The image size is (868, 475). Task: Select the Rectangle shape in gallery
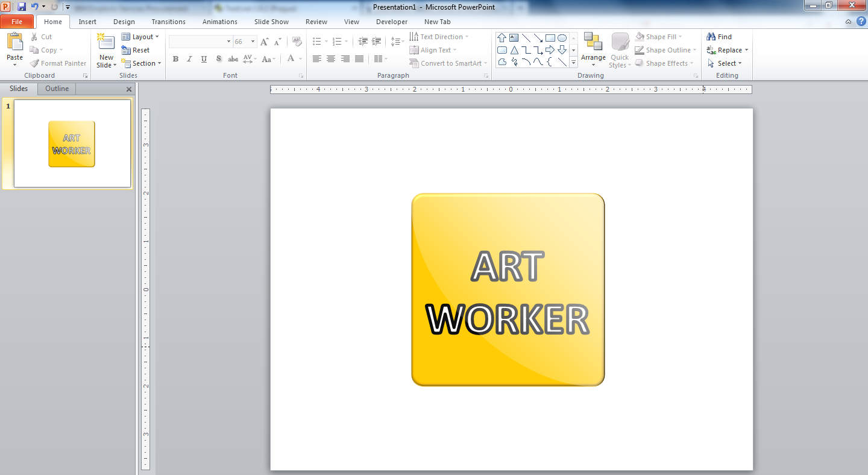point(550,37)
